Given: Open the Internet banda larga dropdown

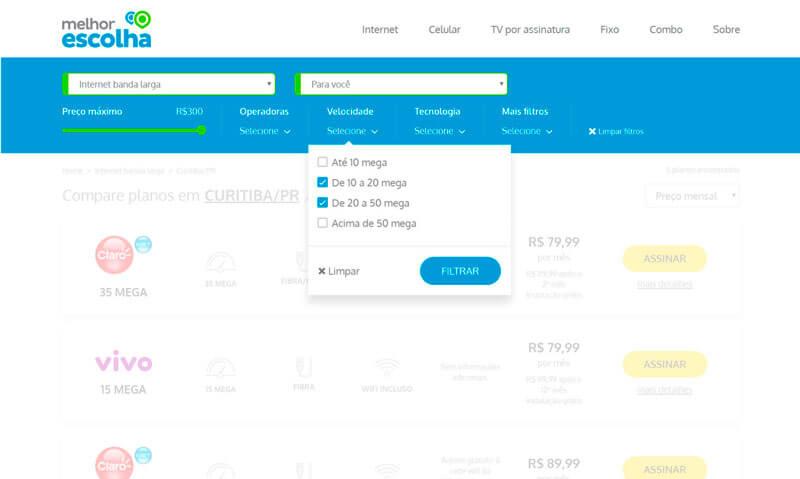Looking at the screenshot, I should 169,84.
